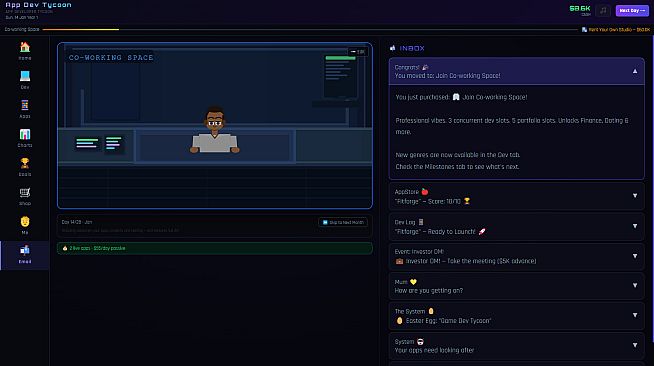Click the wall monitor in the co-working scene

(341, 76)
